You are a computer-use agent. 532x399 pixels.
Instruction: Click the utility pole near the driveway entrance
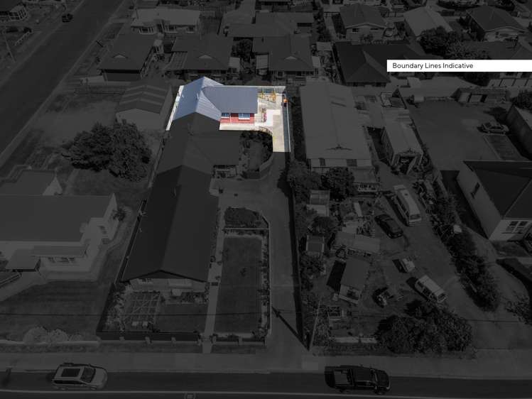(276, 312)
